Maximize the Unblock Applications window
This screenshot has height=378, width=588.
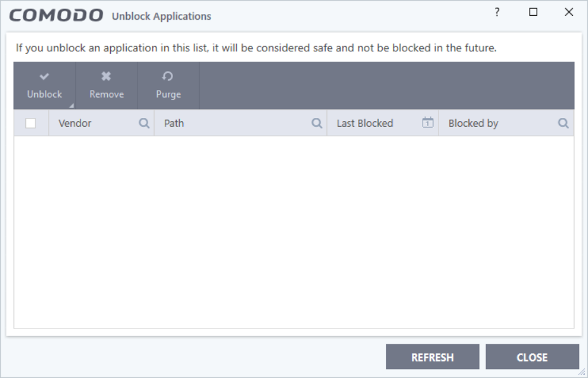coord(534,12)
